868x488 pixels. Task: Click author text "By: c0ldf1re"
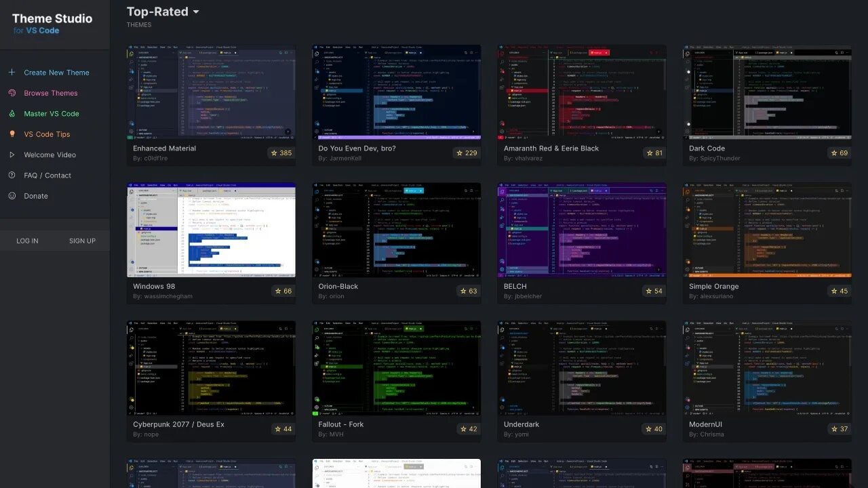click(x=151, y=159)
